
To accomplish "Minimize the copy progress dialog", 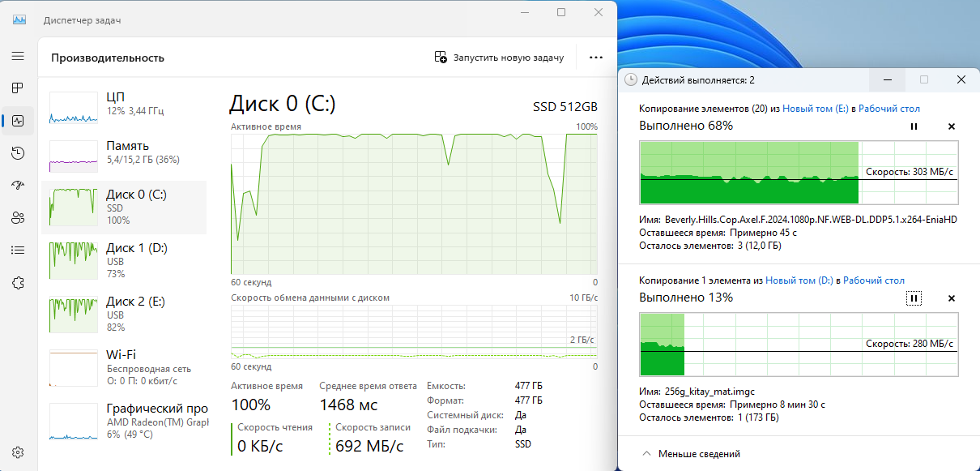I will (x=888, y=79).
